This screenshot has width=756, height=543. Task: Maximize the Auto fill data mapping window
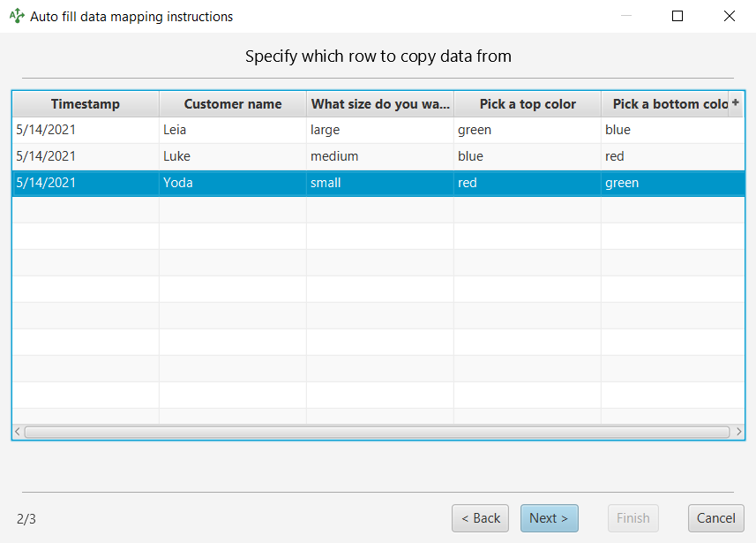pos(677,16)
